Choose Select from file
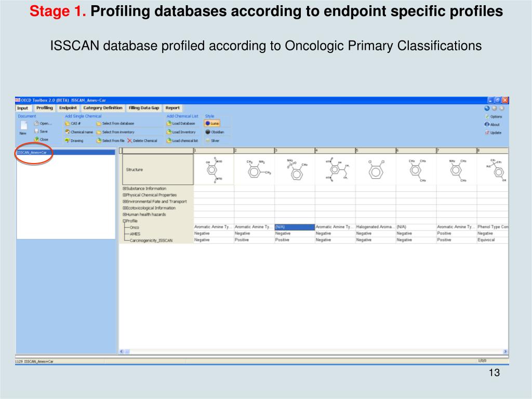The height and width of the screenshot is (399, 532). pyautogui.click(x=110, y=140)
